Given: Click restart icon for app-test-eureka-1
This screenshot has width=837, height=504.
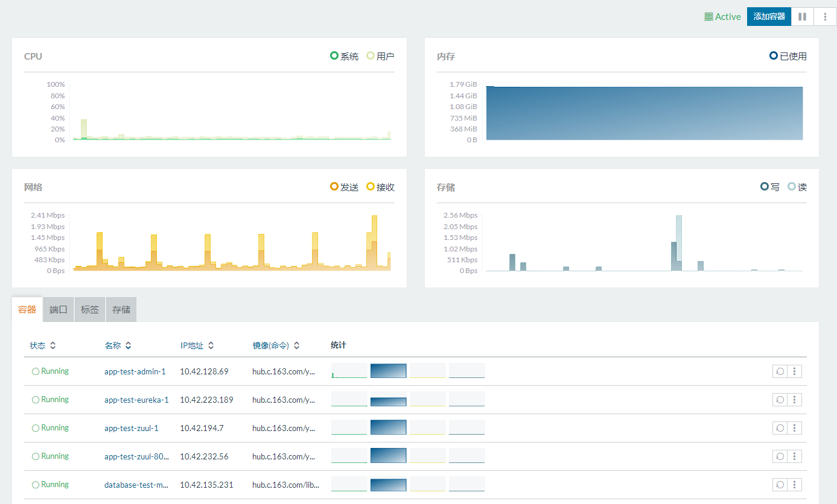Looking at the screenshot, I should click(780, 400).
